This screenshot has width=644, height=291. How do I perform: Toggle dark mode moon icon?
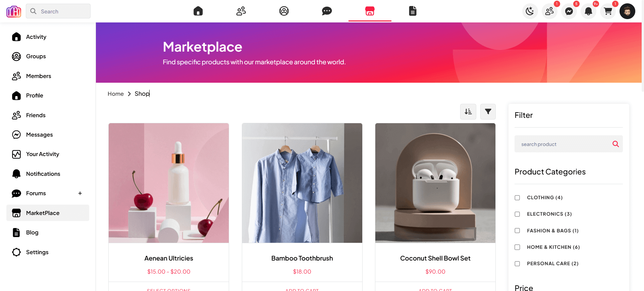click(x=530, y=11)
